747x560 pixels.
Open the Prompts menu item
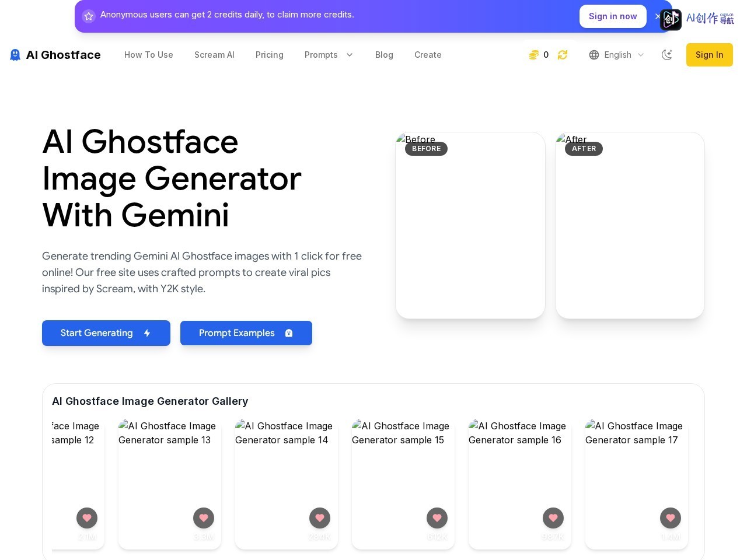pyautogui.click(x=321, y=55)
